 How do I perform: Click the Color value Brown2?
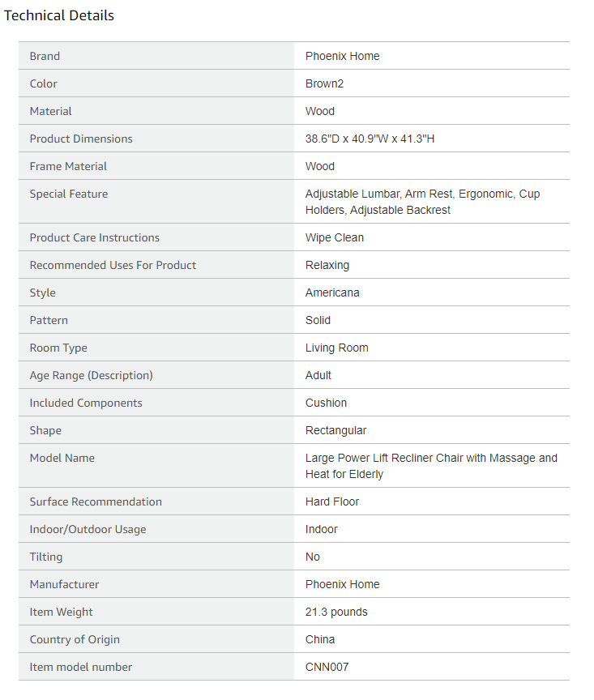tap(324, 84)
